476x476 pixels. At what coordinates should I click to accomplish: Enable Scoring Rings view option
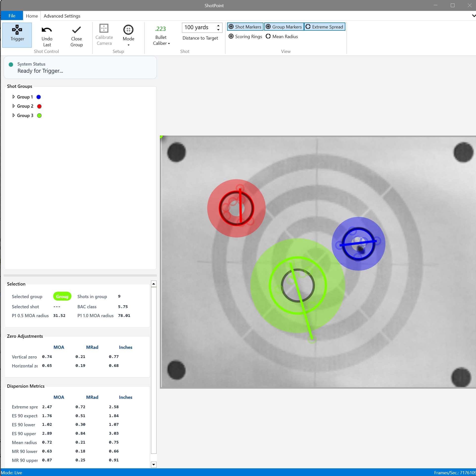[x=245, y=37]
